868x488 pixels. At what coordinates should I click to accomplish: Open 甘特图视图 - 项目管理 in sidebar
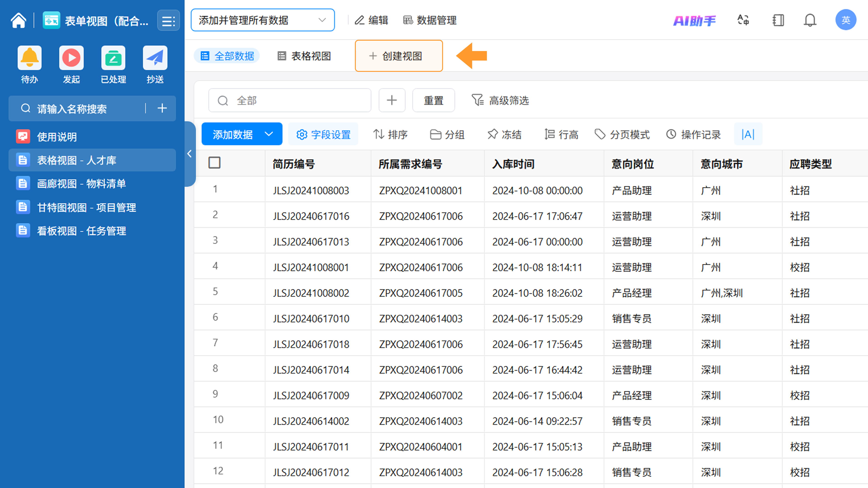(86, 207)
